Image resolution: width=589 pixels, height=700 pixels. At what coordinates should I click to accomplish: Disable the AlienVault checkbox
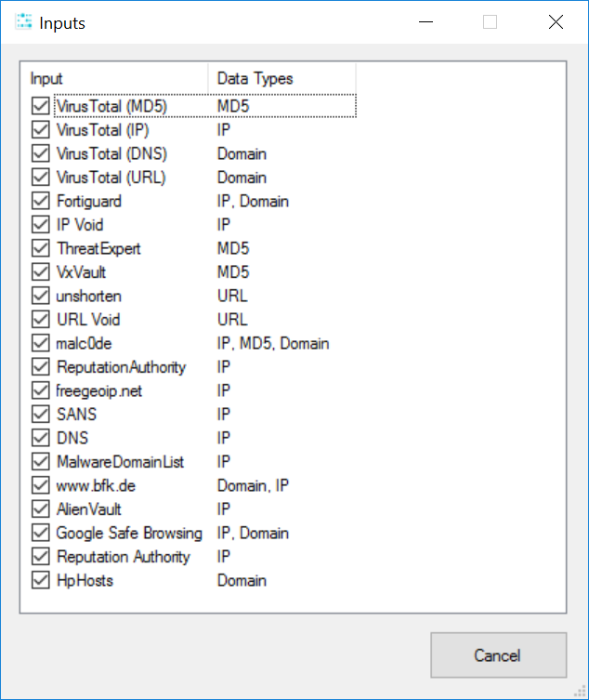coord(41,508)
